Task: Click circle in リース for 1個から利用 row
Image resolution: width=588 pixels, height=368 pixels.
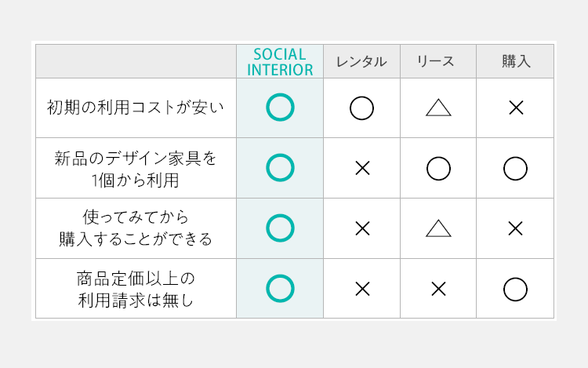Action: click(438, 169)
